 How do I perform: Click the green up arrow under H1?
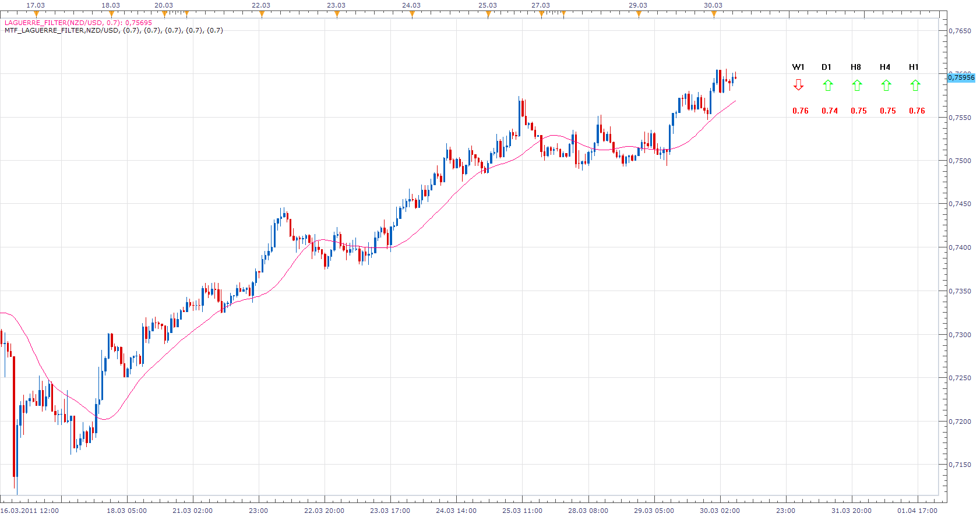click(x=915, y=85)
